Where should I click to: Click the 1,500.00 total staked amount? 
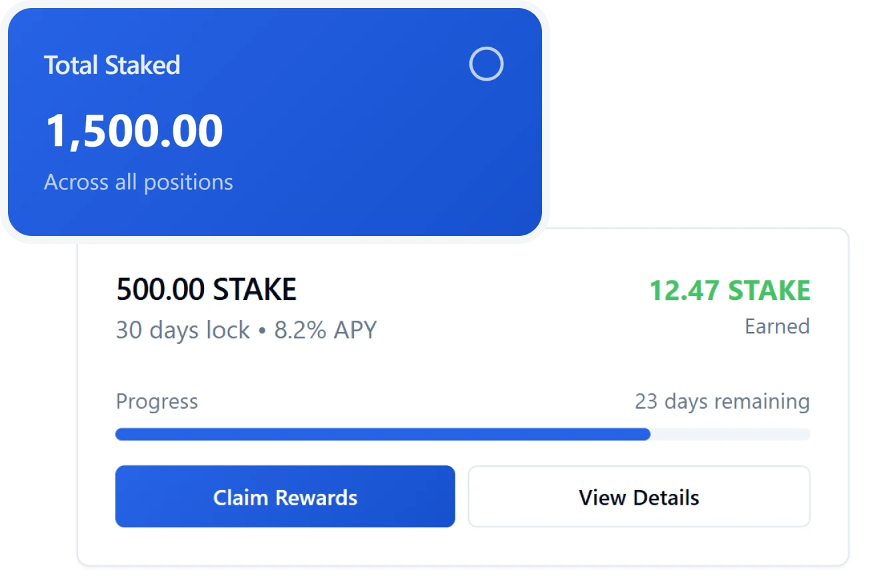(x=133, y=131)
